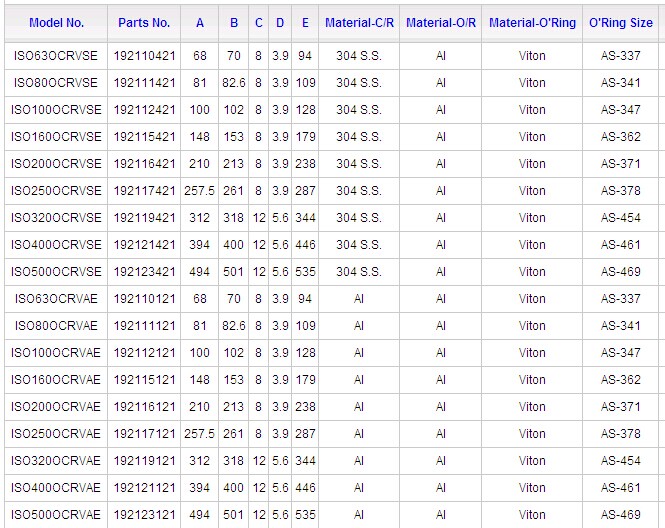Select model ISO63OCRVSE in the table

(x=56, y=56)
